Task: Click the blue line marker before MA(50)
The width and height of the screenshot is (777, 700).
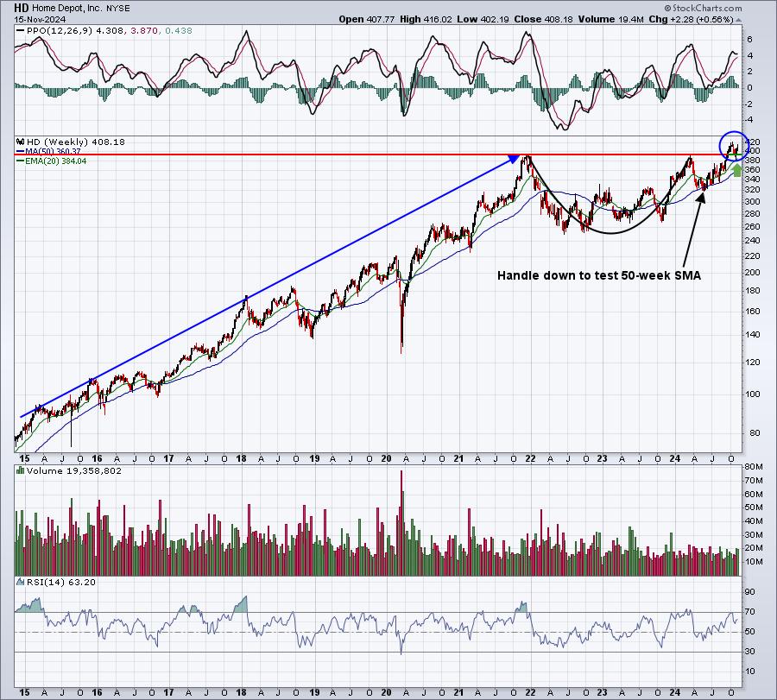Action: pyautogui.click(x=20, y=152)
